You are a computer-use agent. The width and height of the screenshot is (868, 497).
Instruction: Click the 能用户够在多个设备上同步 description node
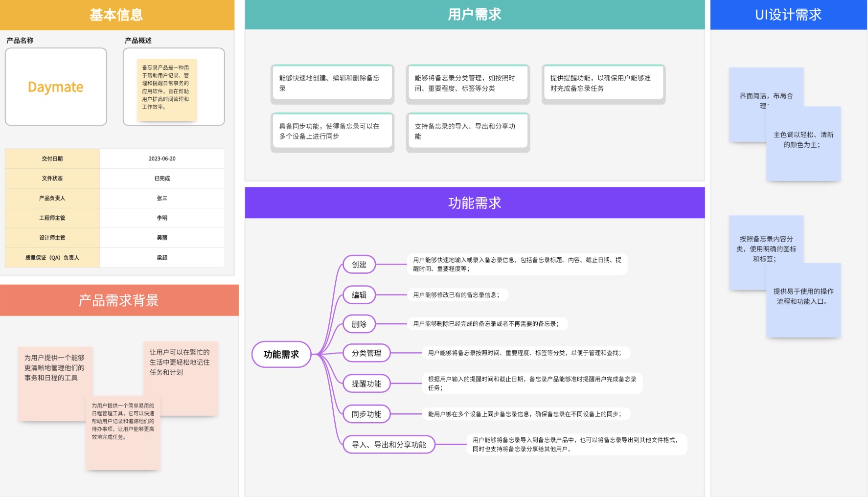[526, 414]
